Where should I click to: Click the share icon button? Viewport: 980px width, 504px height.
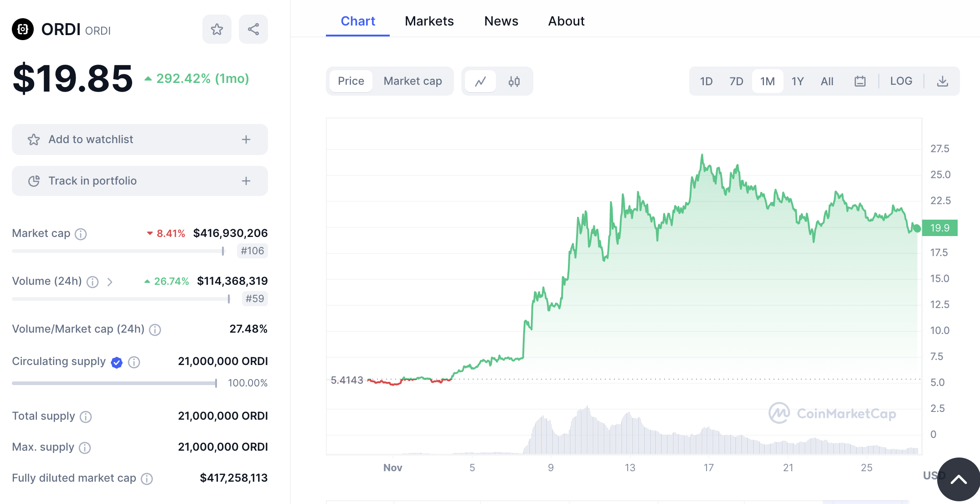[x=253, y=30]
